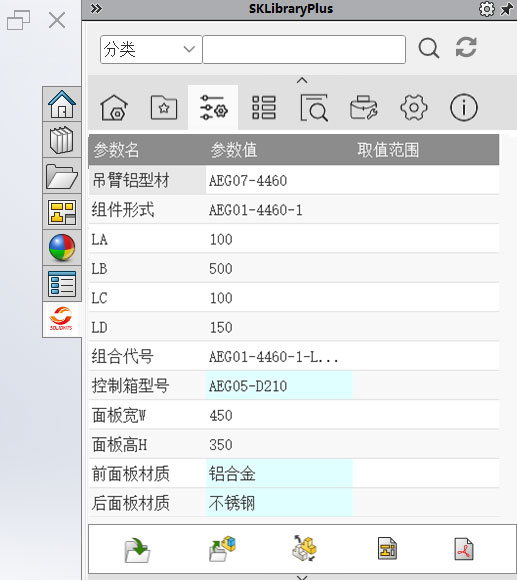Select the parameter settings tab
Image resolution: width=517 pixels, height=581 pixels.
click(213, 107)
